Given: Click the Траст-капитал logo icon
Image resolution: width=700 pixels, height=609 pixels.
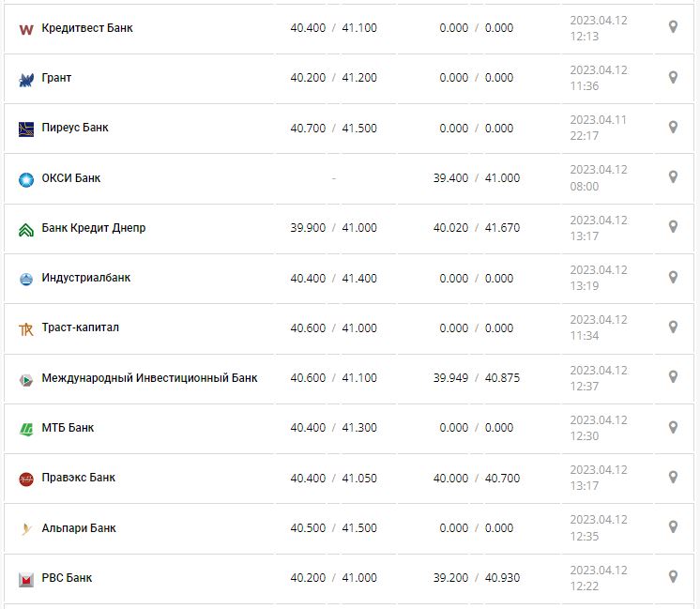Looking at the screenshot, I should tap(26, 328).
